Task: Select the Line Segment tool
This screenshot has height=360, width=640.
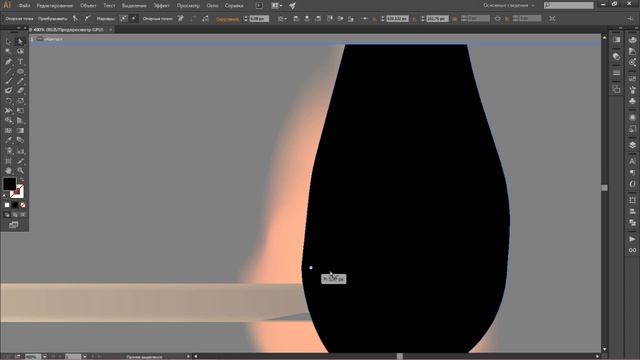Action: pyautogui.click(x=9, y=71)
